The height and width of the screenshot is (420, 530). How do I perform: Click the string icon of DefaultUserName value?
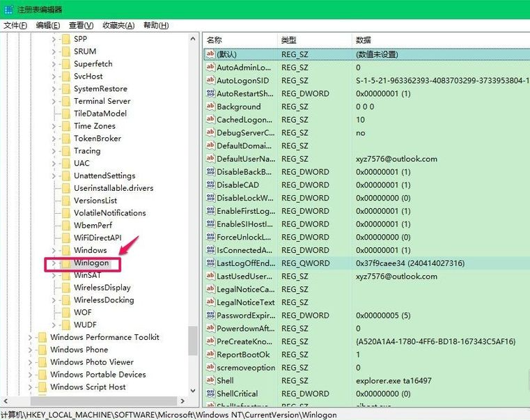[210, 158]
